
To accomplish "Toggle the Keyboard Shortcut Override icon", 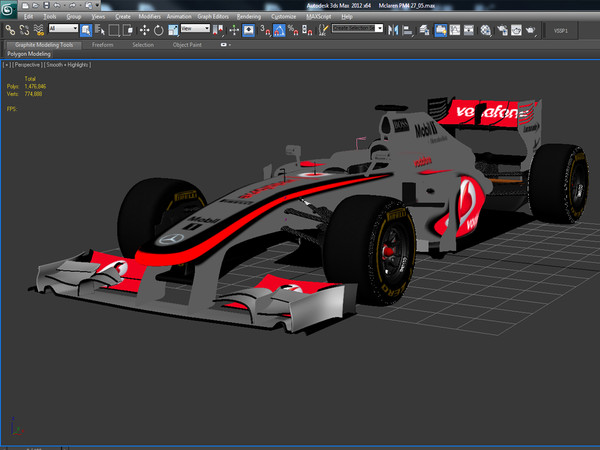I will [249, 30].
